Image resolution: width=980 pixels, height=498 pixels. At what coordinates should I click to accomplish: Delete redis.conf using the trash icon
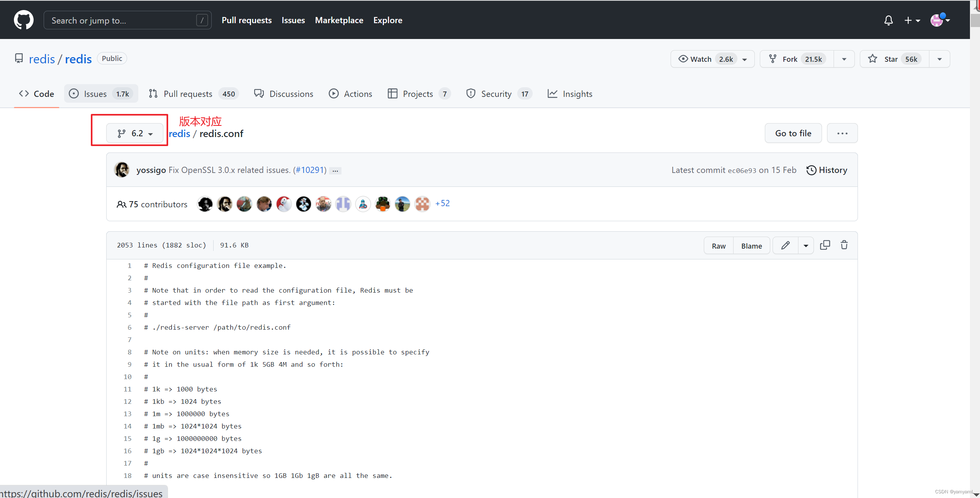[844, 245]
